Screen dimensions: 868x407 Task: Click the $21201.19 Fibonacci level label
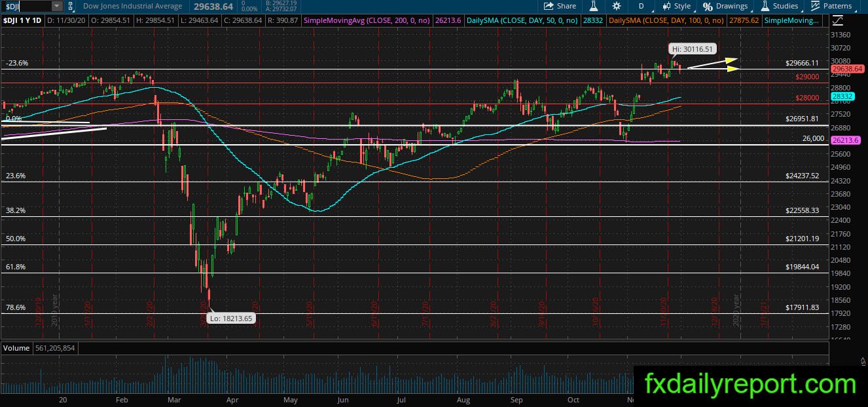point(802,239)
